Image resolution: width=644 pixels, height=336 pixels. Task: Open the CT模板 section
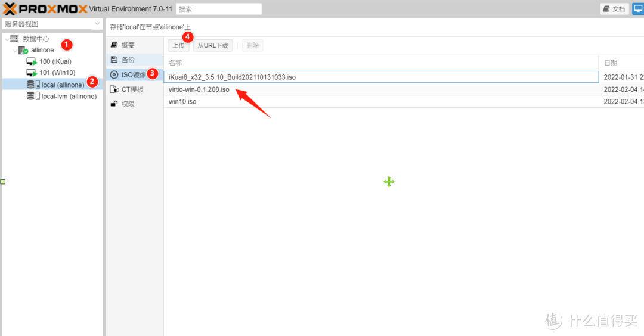(x=135, y=89)
